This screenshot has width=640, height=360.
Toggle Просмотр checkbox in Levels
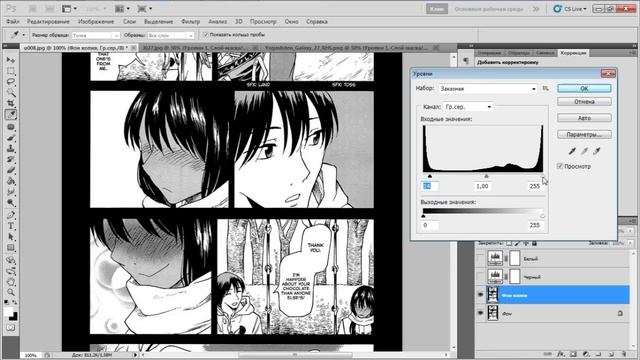click(560, 166)
